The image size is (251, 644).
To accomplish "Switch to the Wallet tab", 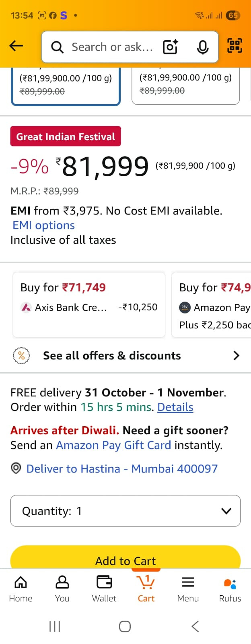I will 104,588.
